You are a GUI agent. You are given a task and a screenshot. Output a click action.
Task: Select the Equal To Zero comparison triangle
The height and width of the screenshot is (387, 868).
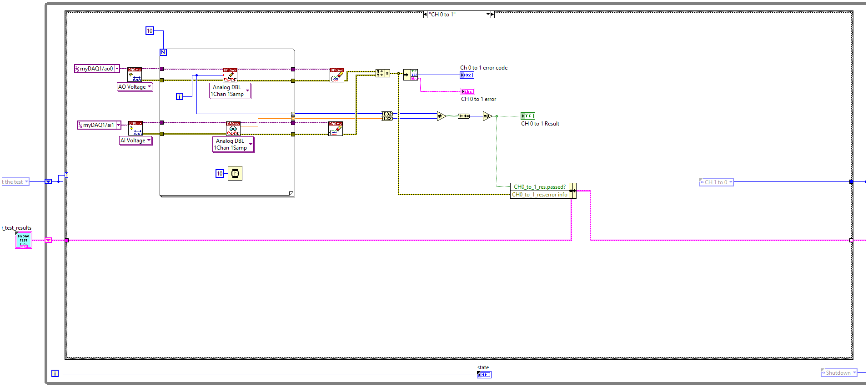[x=487, y=116]
